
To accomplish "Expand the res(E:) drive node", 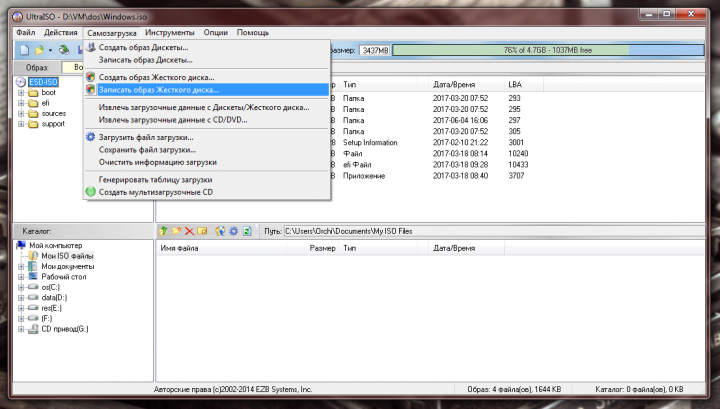I will click(x=21, y=308).
